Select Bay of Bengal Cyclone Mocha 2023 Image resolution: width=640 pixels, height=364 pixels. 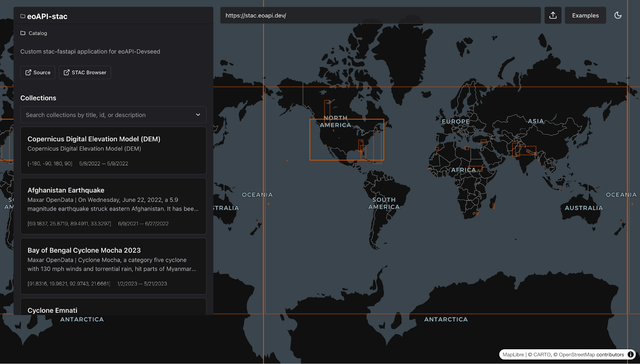pos(113,266)
